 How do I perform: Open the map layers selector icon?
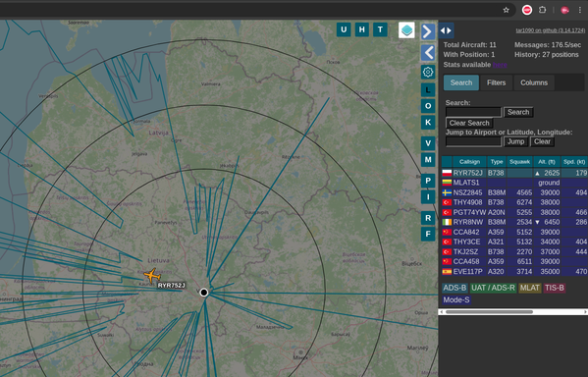(406, 30)
